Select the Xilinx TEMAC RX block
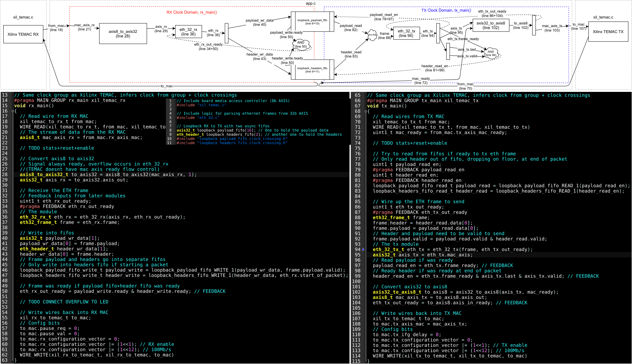Image resolution: width=632 pixels, height=364 pixels. (23, 34)
